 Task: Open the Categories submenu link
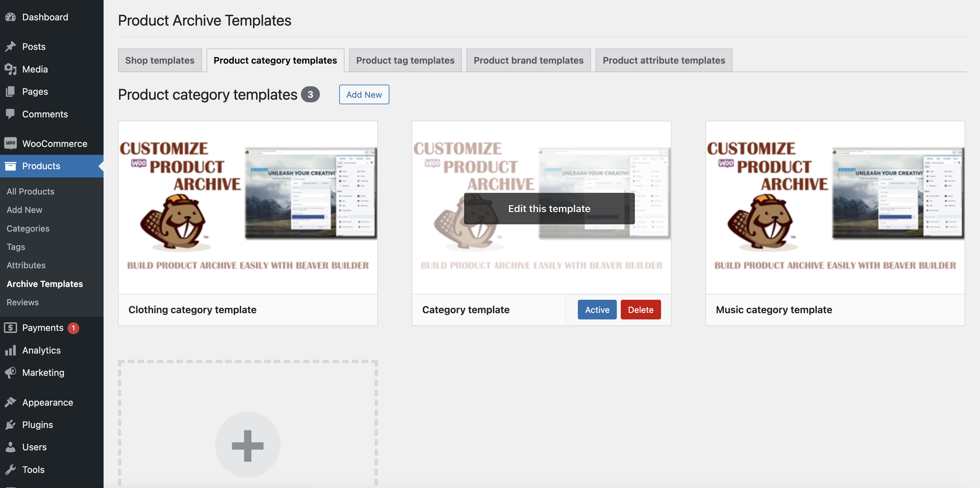point(28,228)
